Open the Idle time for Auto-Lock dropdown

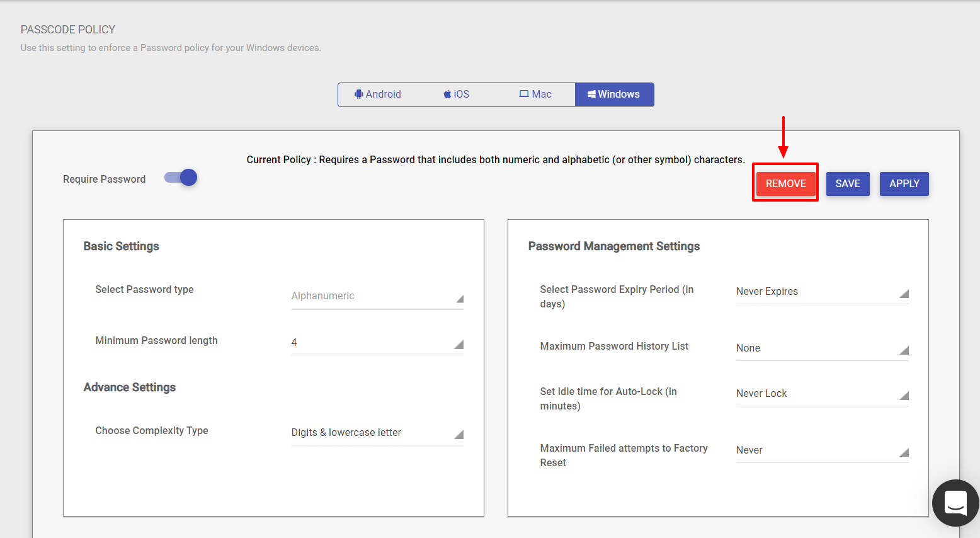(821, 394)
